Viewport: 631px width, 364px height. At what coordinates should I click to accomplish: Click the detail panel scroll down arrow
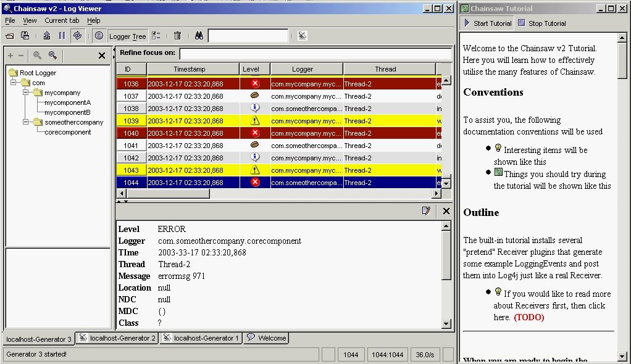(446, 323)
